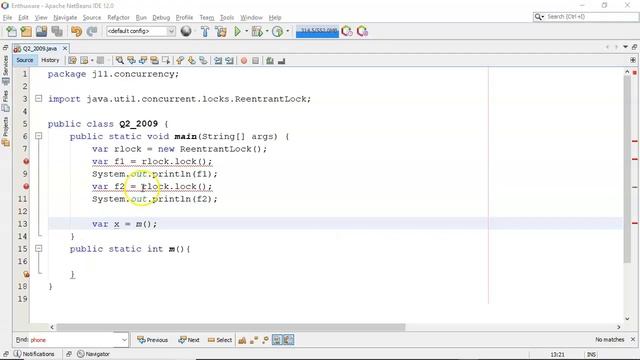Click the New Project toolbar icon

26,31
